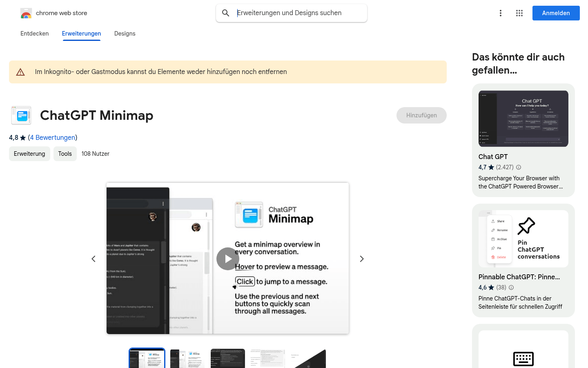The image size is (588, 368).
Task: Open Pinnable ChatGPT preview image
Action: point(523,239)
